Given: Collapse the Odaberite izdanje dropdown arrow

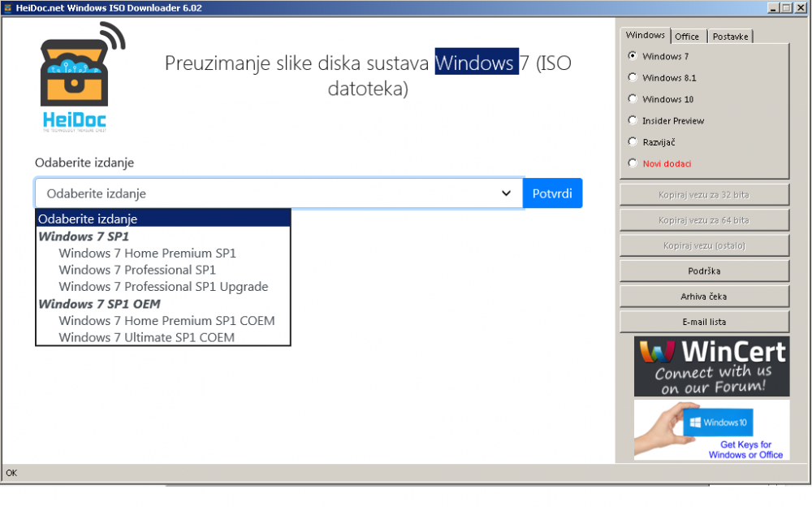Looking at the screenshot, I should (x=507, y=193).
